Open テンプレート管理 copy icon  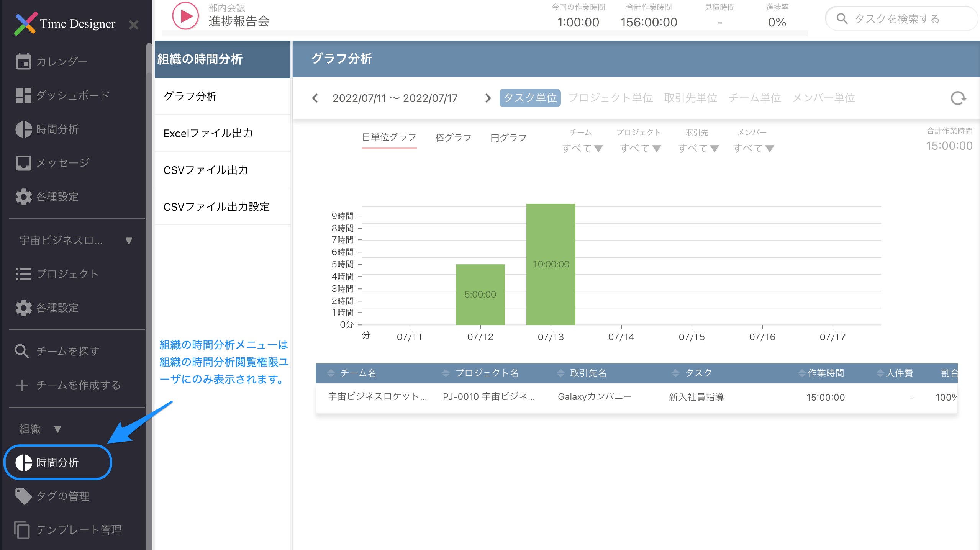tap(22, 530)
